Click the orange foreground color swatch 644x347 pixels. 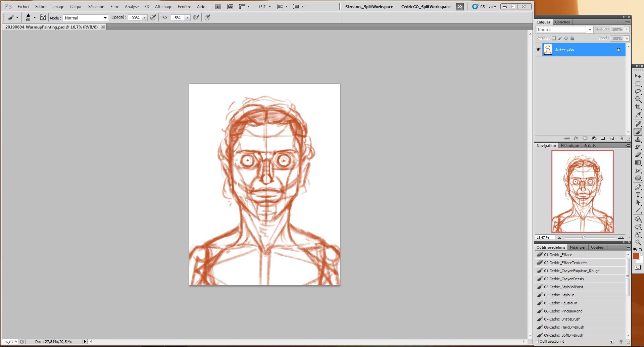[x=636, y=256]
